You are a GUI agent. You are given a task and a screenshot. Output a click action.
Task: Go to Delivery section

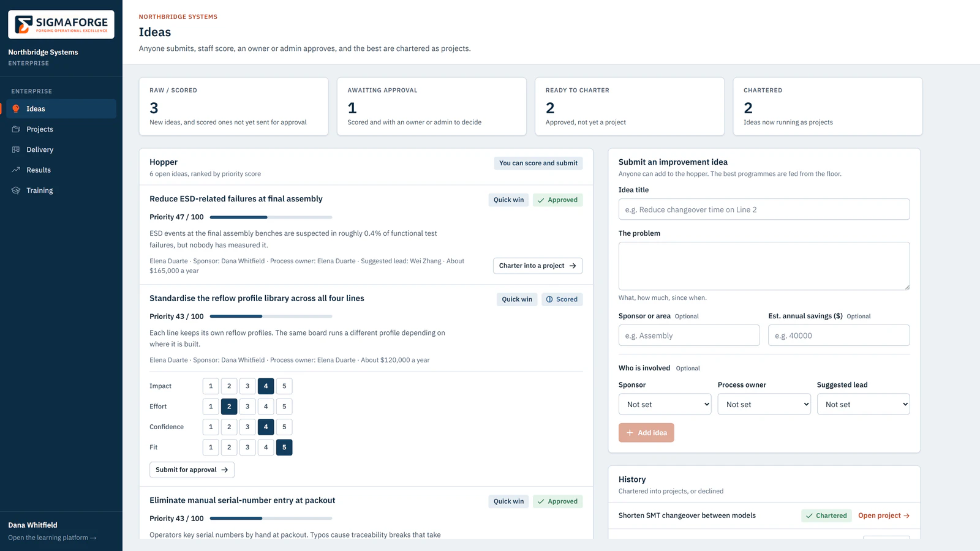61,149
